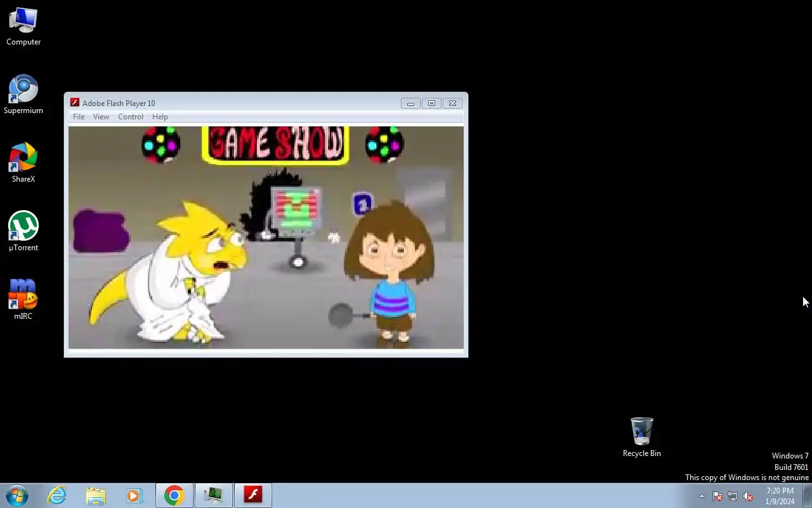Click the Action Center flag tray icon
812x508 pixels.
(717, 497)
